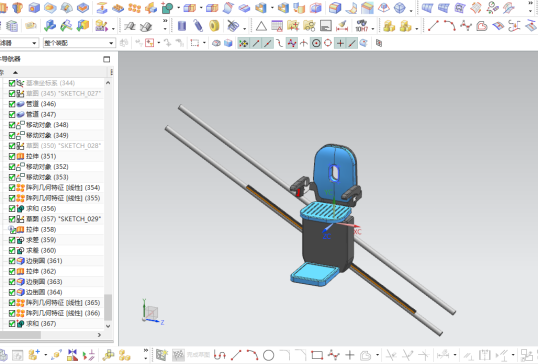Toggle the enable snap point button
The width and height of the screenshot is (538, 364).
click(243, 43)
